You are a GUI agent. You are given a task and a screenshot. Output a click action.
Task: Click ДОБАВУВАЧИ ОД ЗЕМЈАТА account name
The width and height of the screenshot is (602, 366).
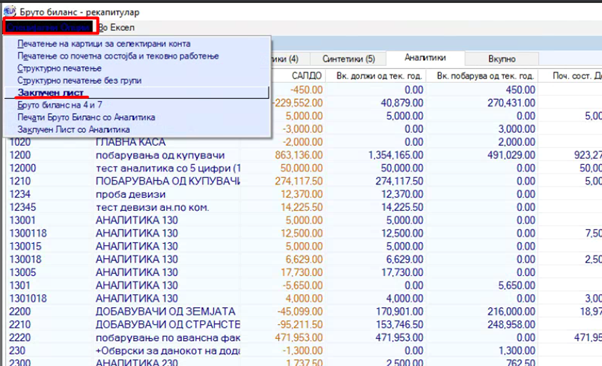click(165, 311)
